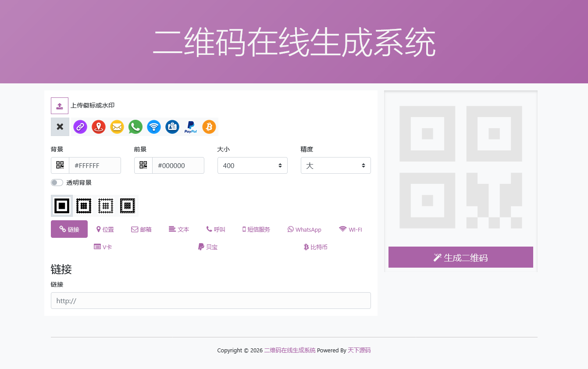Image resolution: width=588 pixels, height=369 pixels.
Task: Focus the http:// link input field
Action: (x=211, y=301)
